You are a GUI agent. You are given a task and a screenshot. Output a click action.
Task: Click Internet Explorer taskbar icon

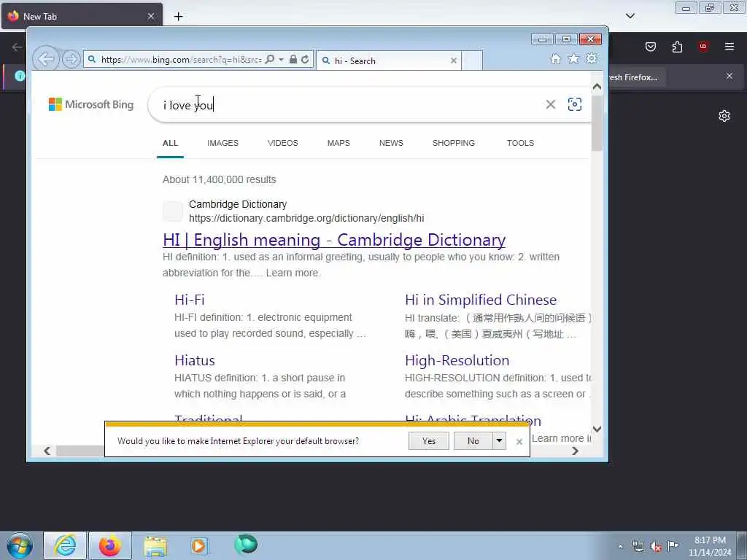(65, 545)
